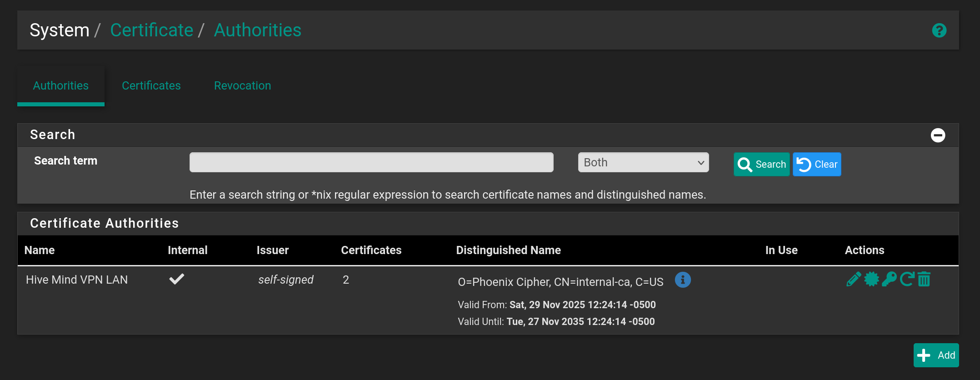This screenshot has width=980, height=380.
Task: Click the Internal checkmark for Hive Mind VPN LAN
Action: pos(177,279)
